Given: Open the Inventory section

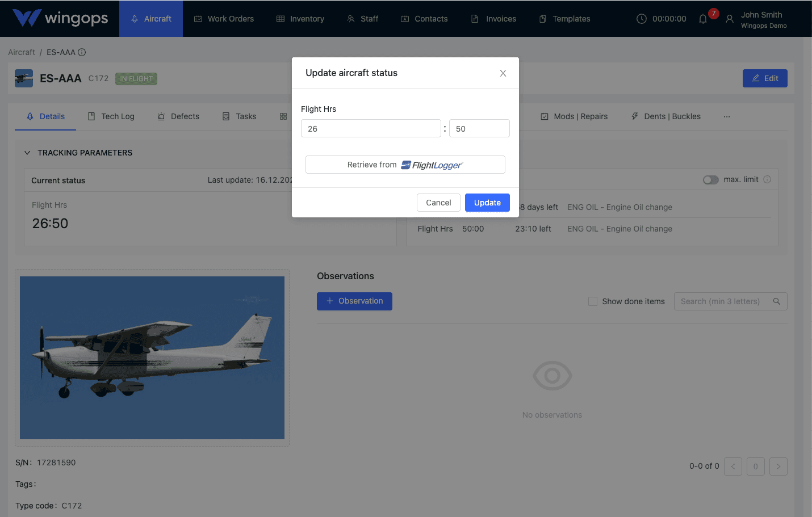Looking at the screenshot, I should (x=300, y=18).
